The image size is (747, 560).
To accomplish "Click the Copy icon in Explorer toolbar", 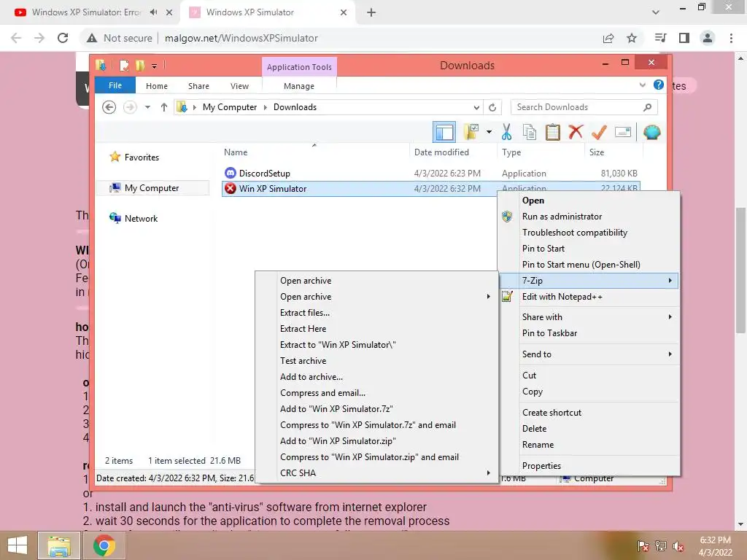I will 530,132.
